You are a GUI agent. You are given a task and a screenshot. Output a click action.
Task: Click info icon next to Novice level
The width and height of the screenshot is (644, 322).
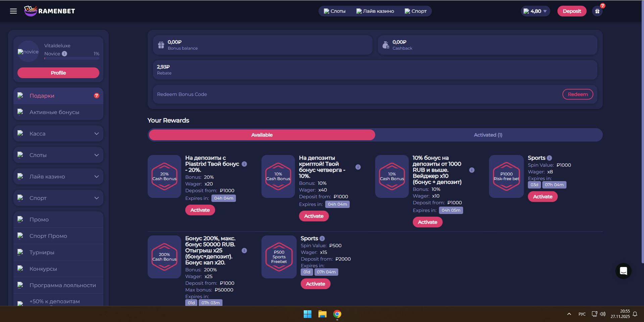64,54
